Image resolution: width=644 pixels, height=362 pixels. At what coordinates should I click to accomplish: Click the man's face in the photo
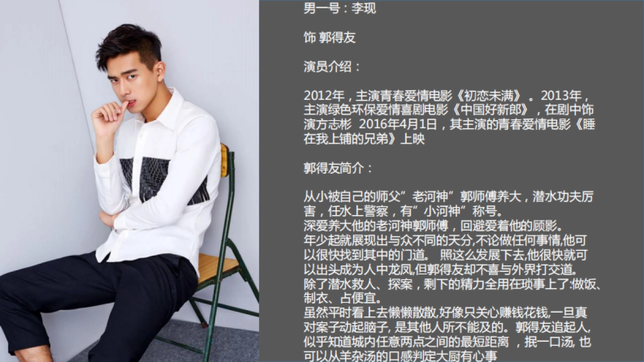click(x=135, y=82)
